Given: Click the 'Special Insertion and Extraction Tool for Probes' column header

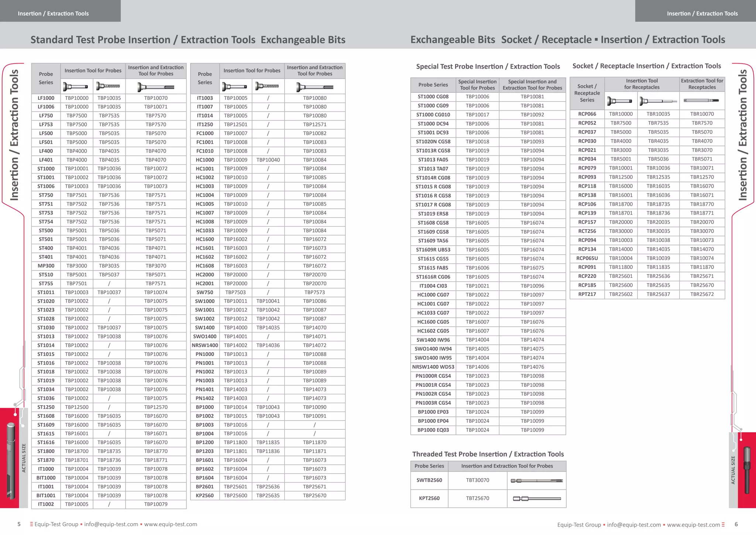Looking at the screenshot, I should point(532,85).
